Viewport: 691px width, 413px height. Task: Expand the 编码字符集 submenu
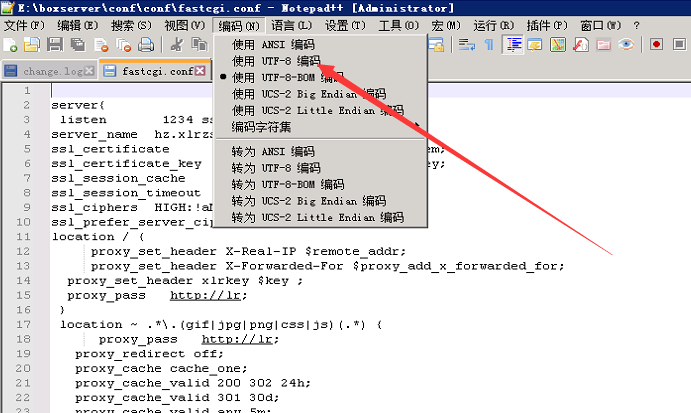(262, 127)
